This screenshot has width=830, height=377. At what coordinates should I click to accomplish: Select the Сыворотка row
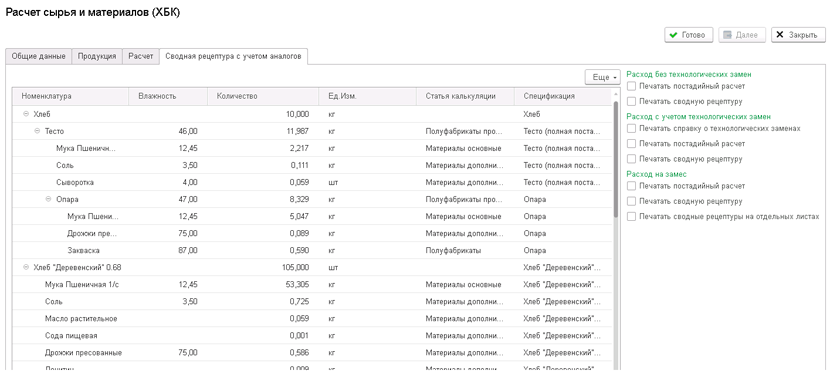[312, 182]
